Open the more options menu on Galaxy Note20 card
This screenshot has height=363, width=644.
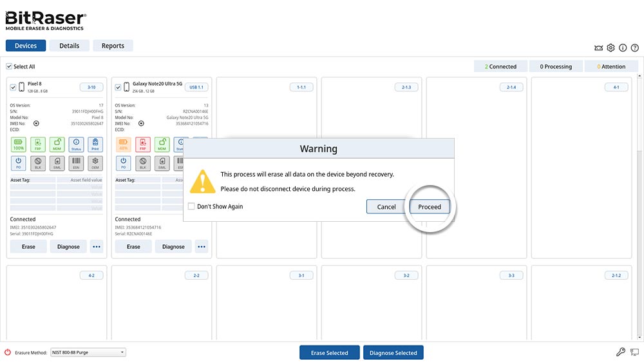(x=202, y=247)
